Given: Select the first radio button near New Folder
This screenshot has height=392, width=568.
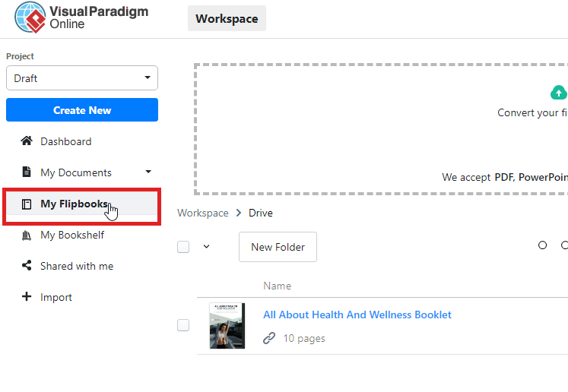Looking at the screenshot, I should pyautogui.click(x=542, y=245).
